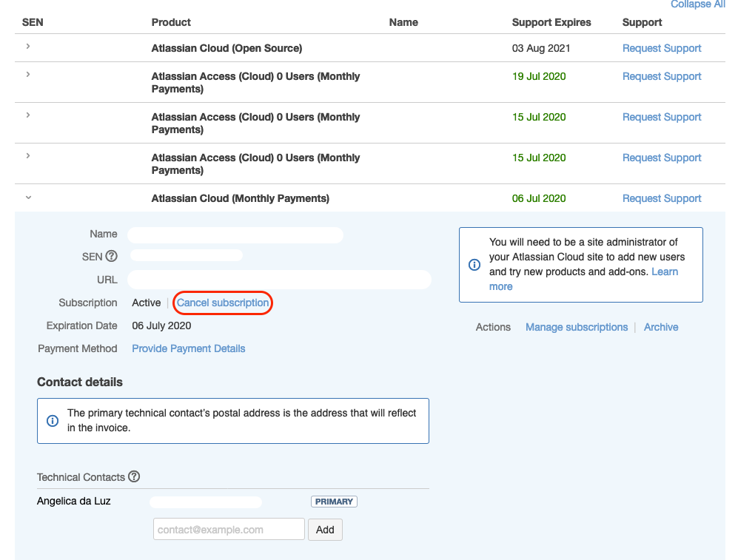Request Support for Atlassian Cloud (Open Source)
Screen dimensions: 738x560
coord(662,48)
